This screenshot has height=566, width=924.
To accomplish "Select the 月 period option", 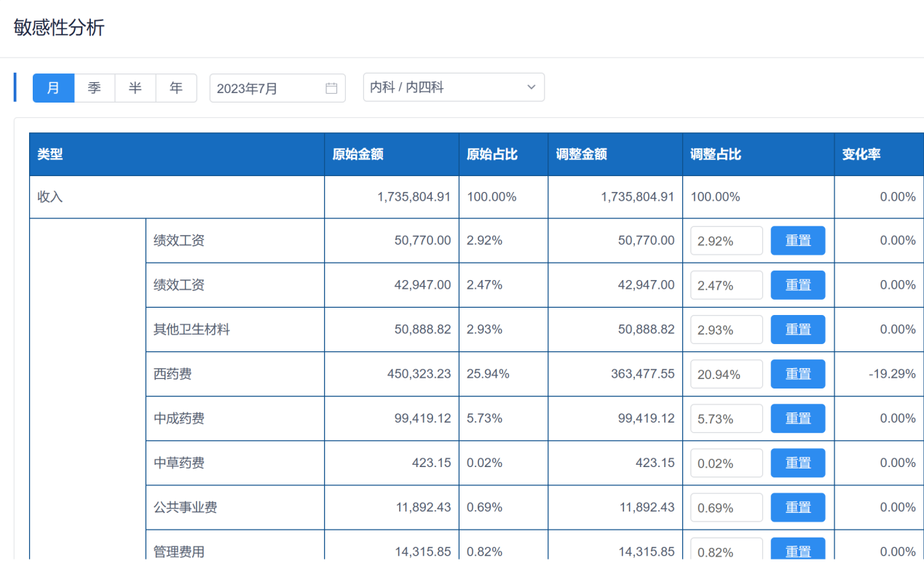I will [53, 88].
